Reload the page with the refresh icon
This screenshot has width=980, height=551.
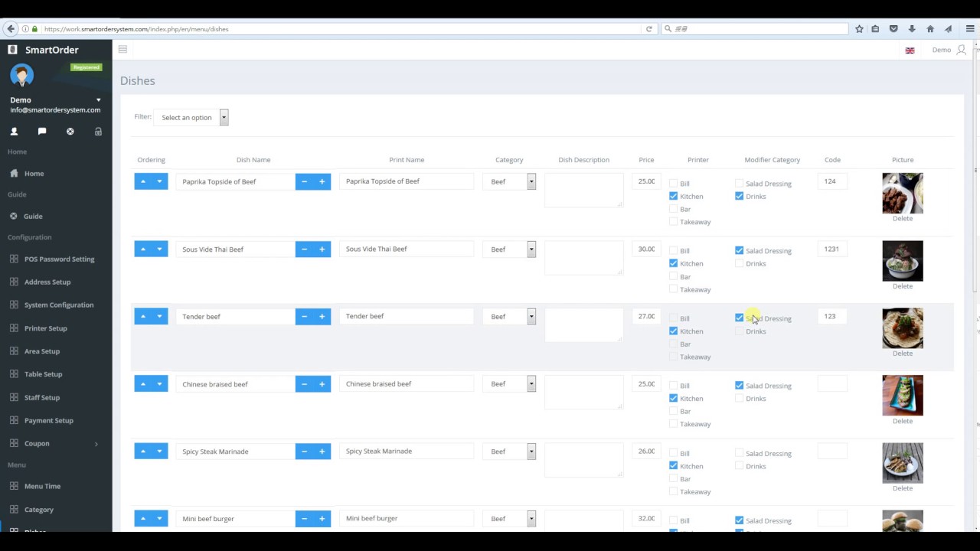click(649, 29)
